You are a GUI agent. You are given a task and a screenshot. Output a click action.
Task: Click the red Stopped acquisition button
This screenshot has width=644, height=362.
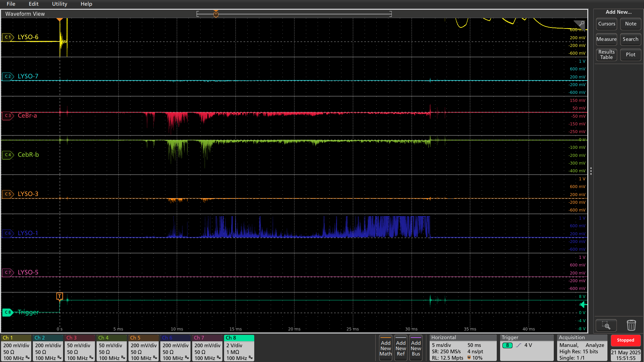coord(625,340)
